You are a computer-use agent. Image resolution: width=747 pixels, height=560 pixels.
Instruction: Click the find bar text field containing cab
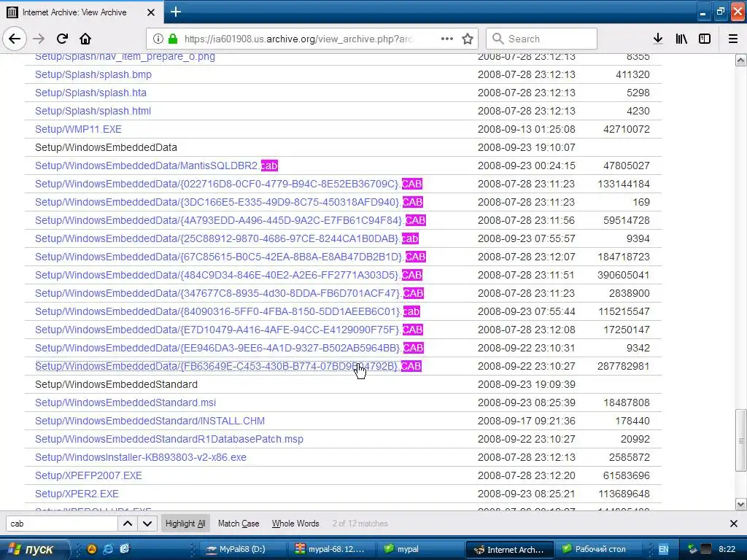pos(62,524)
